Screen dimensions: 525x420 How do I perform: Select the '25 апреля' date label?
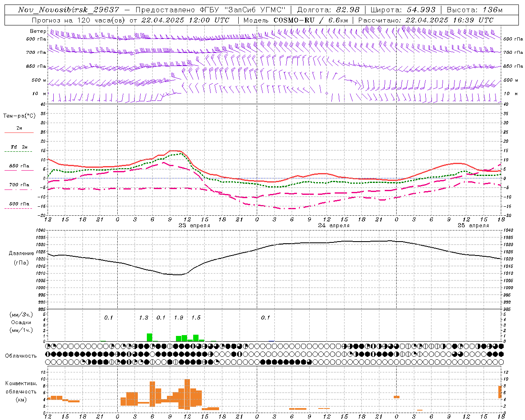473,226
